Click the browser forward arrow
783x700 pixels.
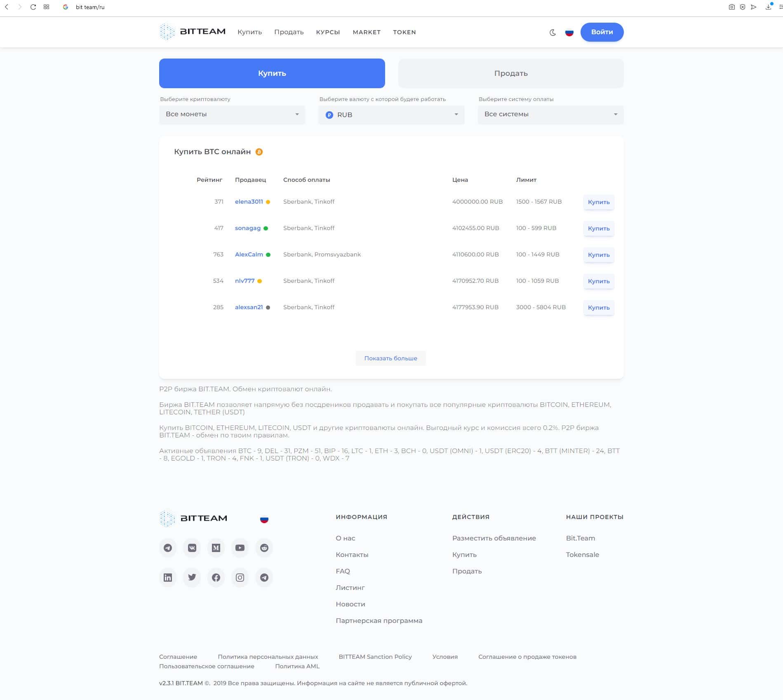click(19, 7)
